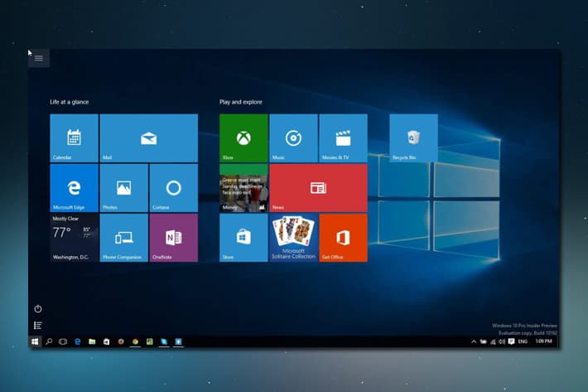The image size is (588, 392).
Task: Open the clock showing 1:09 PM
Action: [x=543, y=341]
